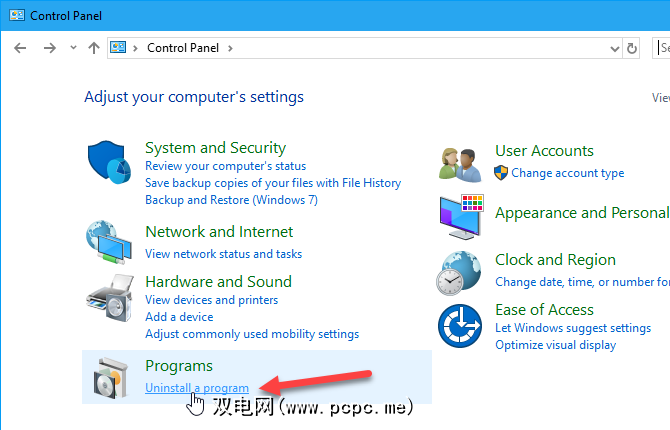Open the Ease of Access icon
Screen dimensions: 670x430
(x=461, y=326)
